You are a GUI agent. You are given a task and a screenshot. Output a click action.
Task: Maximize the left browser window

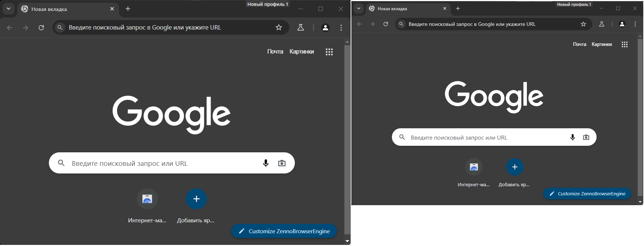[321, 9]
